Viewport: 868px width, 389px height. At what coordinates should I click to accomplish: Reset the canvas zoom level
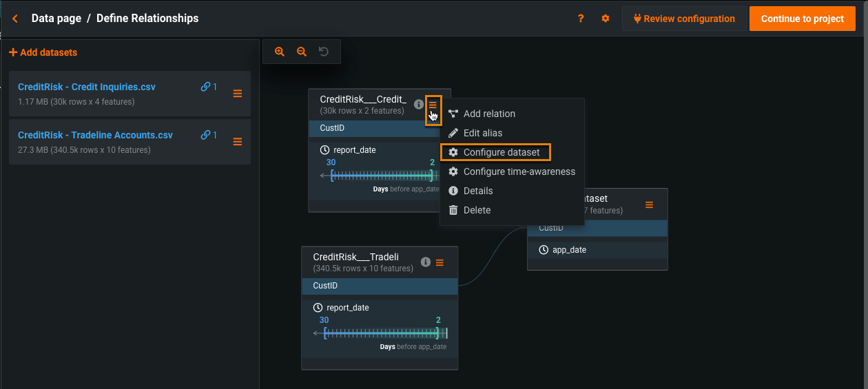pos(323,52)
